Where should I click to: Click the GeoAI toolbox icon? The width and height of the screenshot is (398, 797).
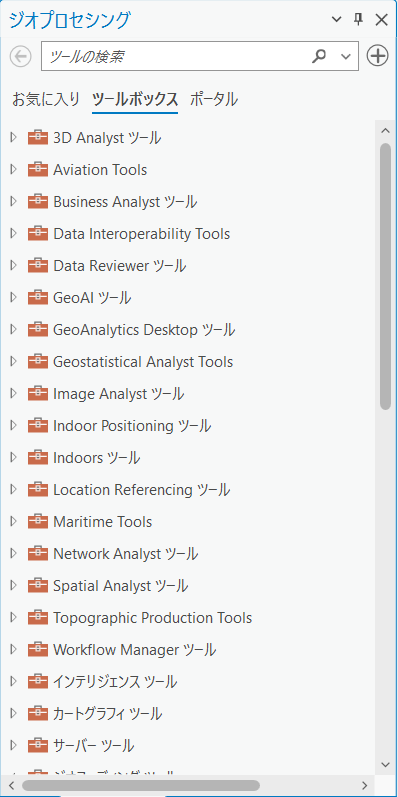click(x=38, y=298)
